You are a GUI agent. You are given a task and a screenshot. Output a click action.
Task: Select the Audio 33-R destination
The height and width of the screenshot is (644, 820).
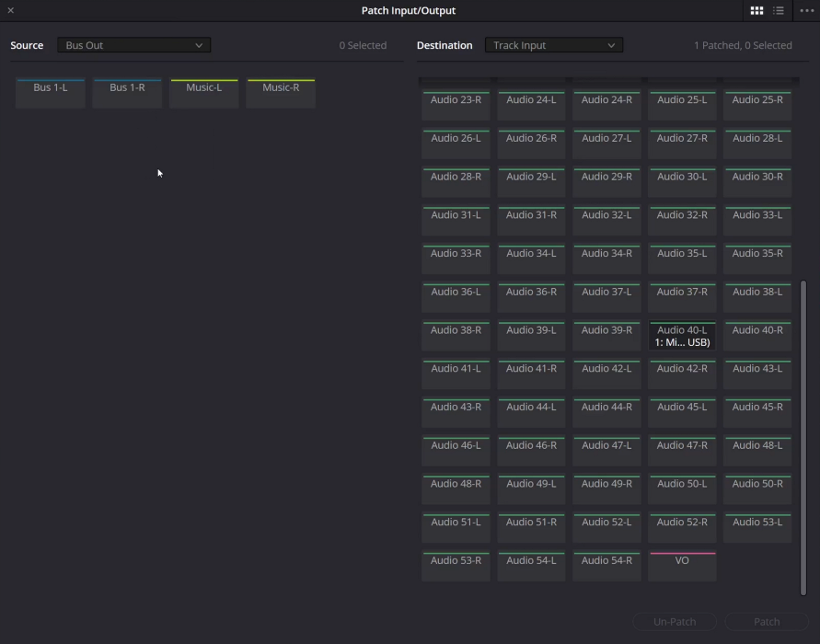click(x=456, y=259)
